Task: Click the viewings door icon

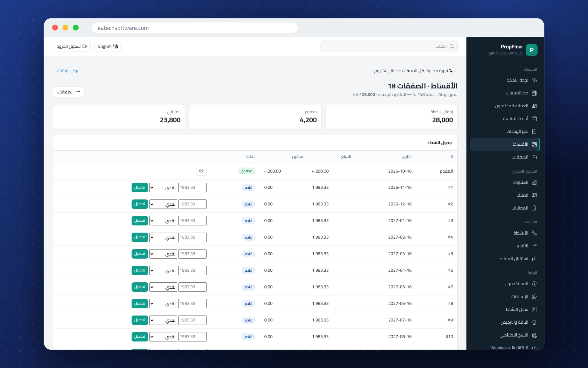Action: click(534, 208)
